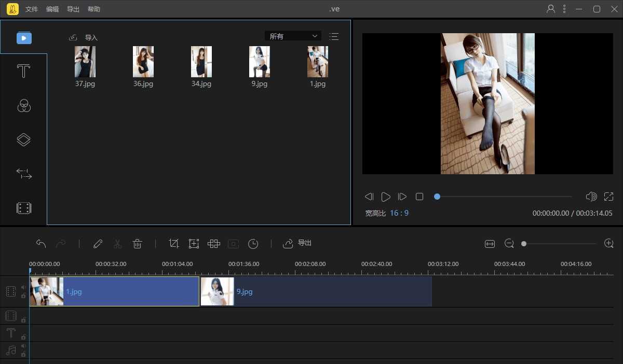Play the preview video

(386, 197)
